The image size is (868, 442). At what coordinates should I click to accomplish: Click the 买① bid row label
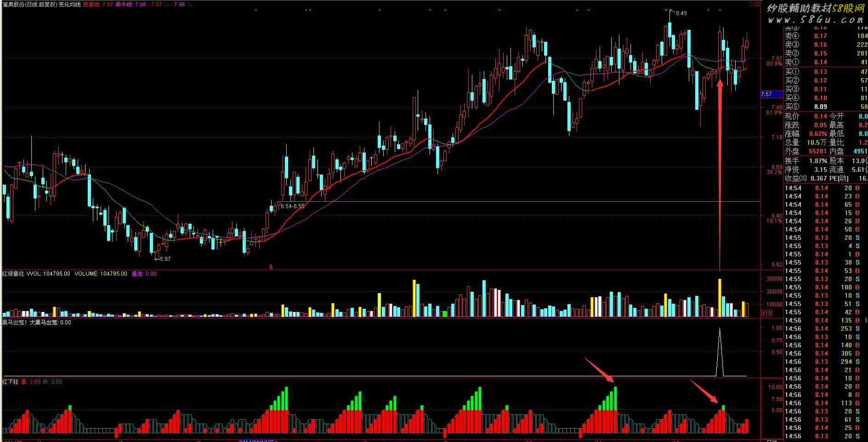point(792,72)
